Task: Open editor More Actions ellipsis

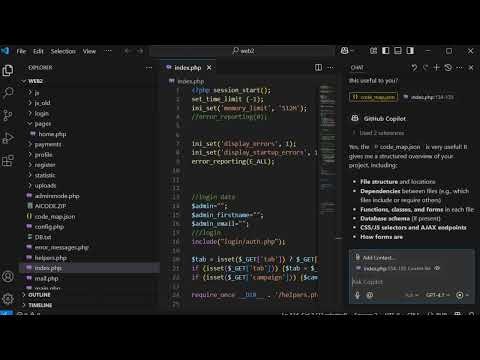Action: click(x=330, y=68)
